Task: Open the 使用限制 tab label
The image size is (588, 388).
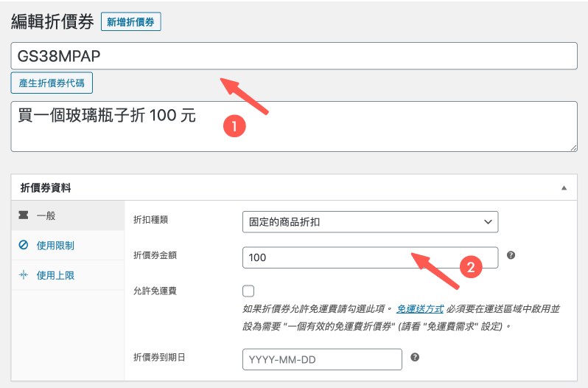Action: click(55, 245)
